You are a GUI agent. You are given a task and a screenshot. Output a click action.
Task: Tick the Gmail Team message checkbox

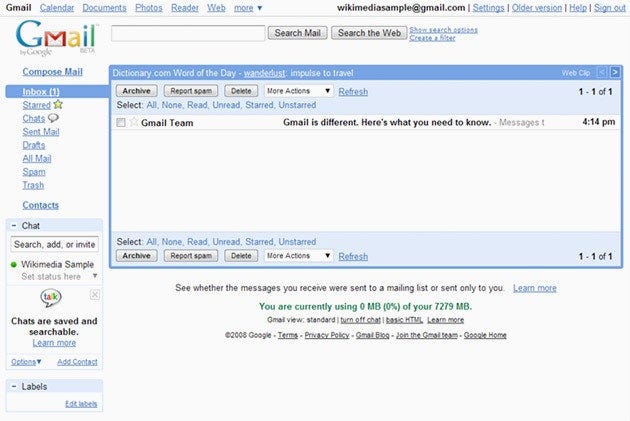click(121, 123)
